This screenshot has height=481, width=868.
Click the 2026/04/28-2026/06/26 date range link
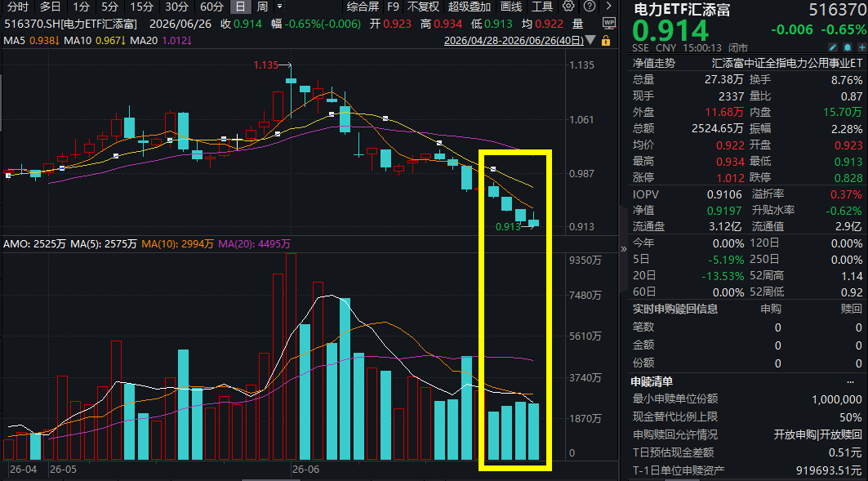[x=514, y=40]
